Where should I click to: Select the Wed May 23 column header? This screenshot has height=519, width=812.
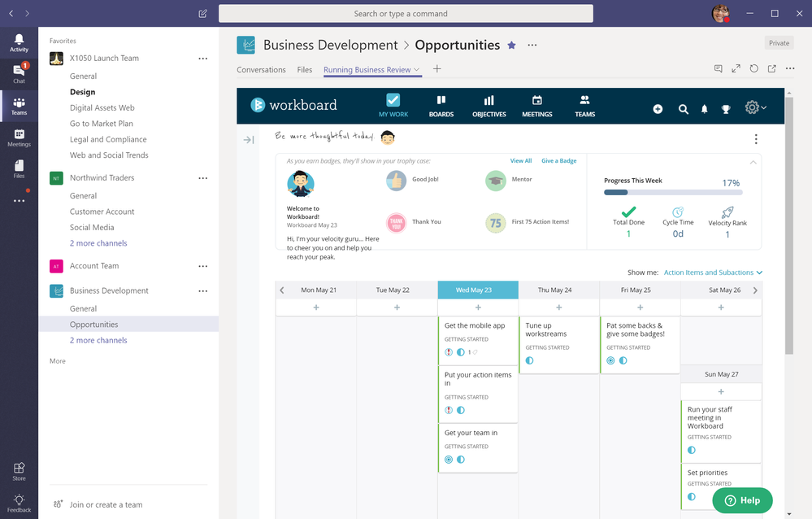click(x=478, y=290)
